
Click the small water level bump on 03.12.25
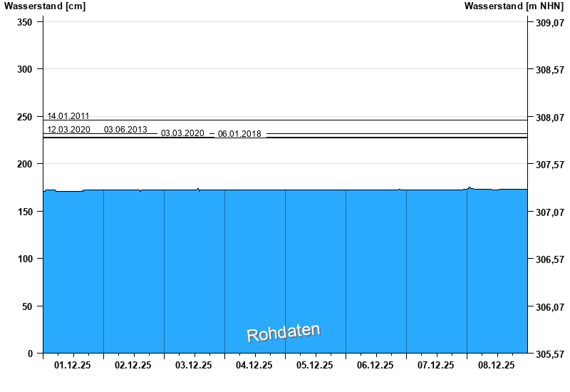coord(198,189)
